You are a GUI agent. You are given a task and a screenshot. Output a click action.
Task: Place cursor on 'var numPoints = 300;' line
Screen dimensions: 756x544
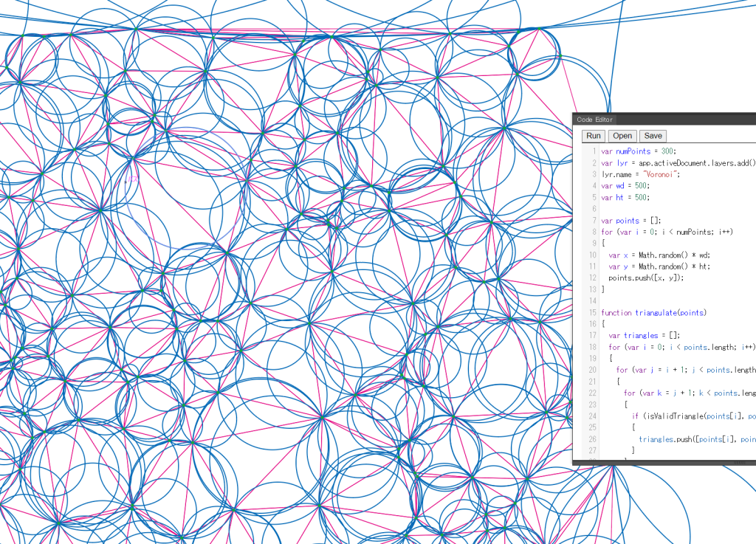(639, 151)
